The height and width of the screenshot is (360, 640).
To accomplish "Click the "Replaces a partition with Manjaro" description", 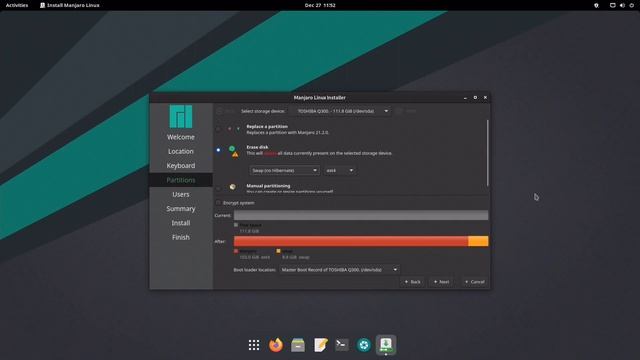I will 287,133.
